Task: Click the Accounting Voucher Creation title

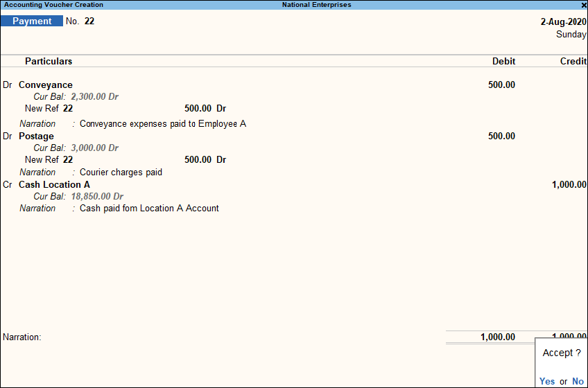Action: [53, 5]
